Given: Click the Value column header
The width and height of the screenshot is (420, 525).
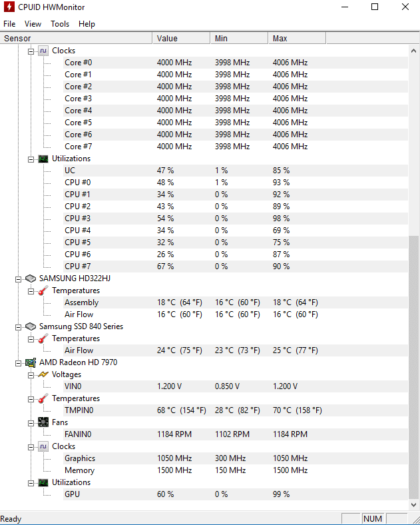Looking at the screenshot, I should 181,38.
